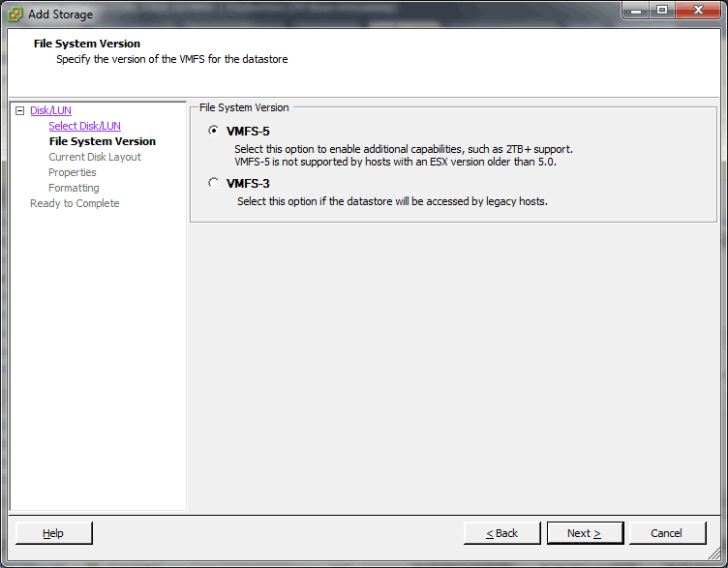Viewport: 728px width, 568px height.
Task: Click the resize grip in window corner
Action: pos(713,553)
